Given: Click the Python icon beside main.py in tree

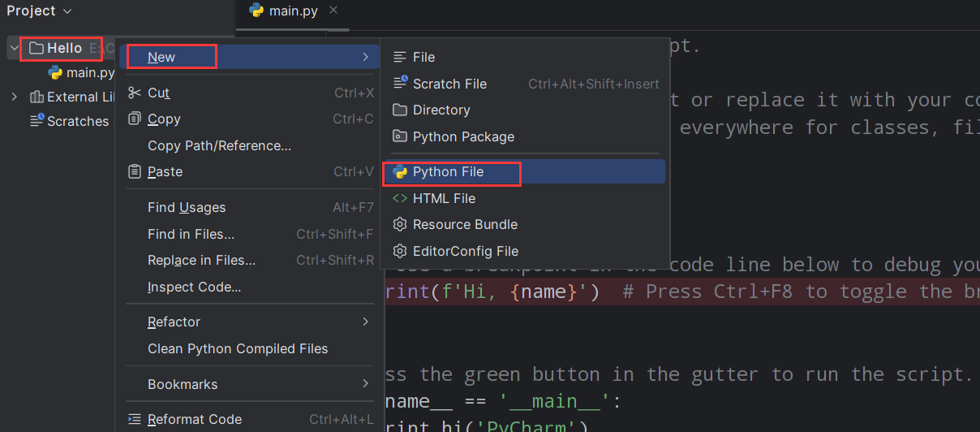Looking at the screenshot, I should pos(55,73).
